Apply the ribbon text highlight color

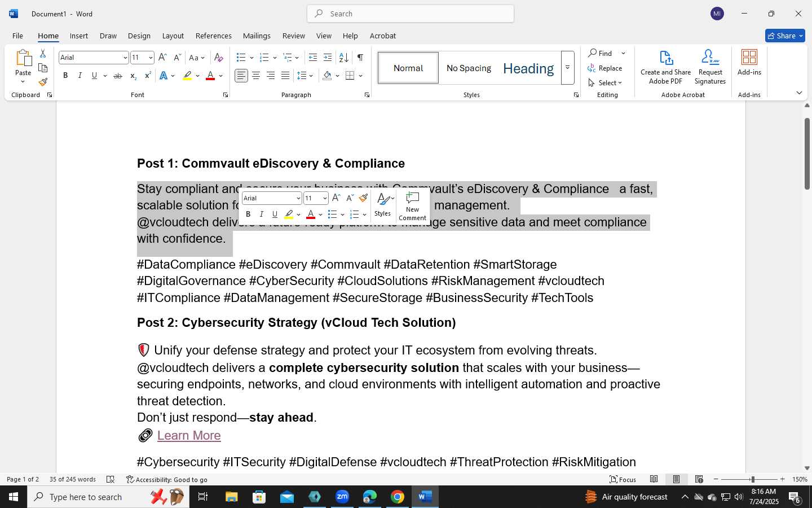coord(187,76)
